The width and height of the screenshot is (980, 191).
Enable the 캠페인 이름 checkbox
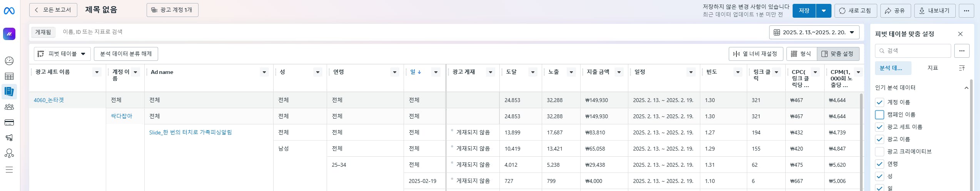pos(879,115)
